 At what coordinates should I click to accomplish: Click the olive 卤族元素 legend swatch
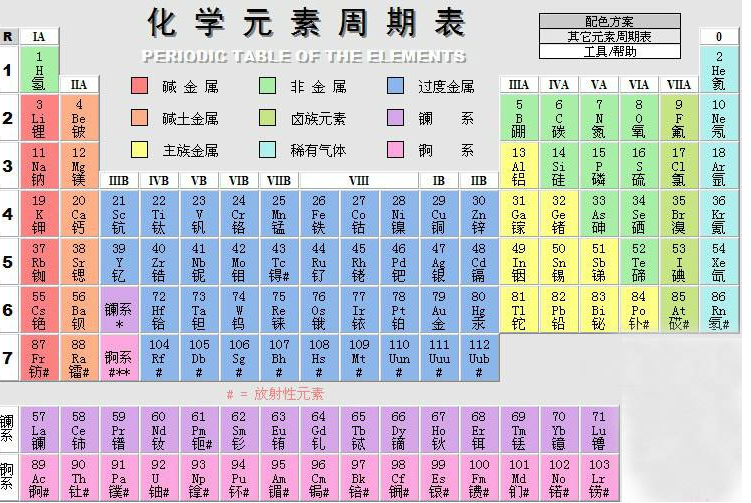(x=267, y=118)
